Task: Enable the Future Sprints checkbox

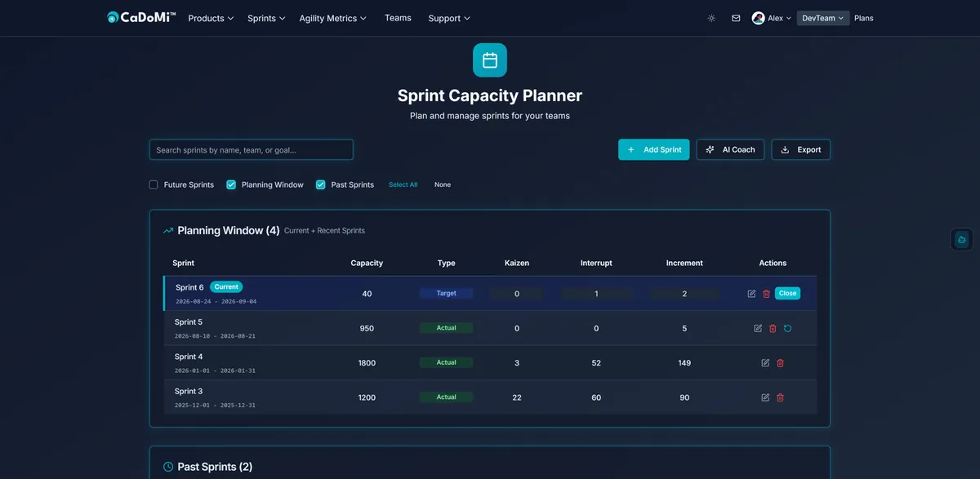Action: click(x=154, y=184)
